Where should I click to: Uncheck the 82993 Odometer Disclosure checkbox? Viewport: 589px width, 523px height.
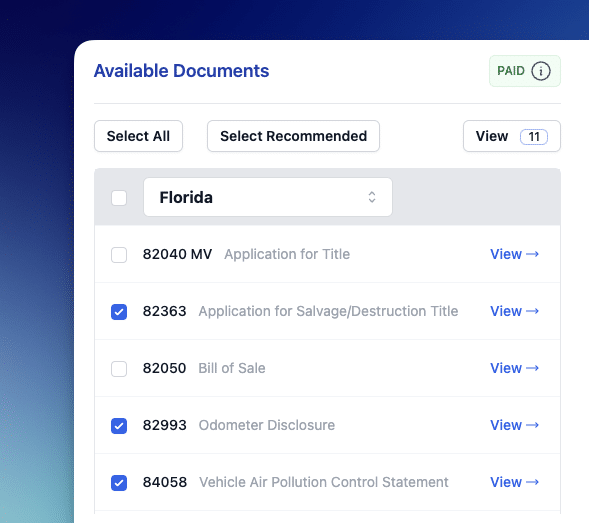click(x=119, y=426)
